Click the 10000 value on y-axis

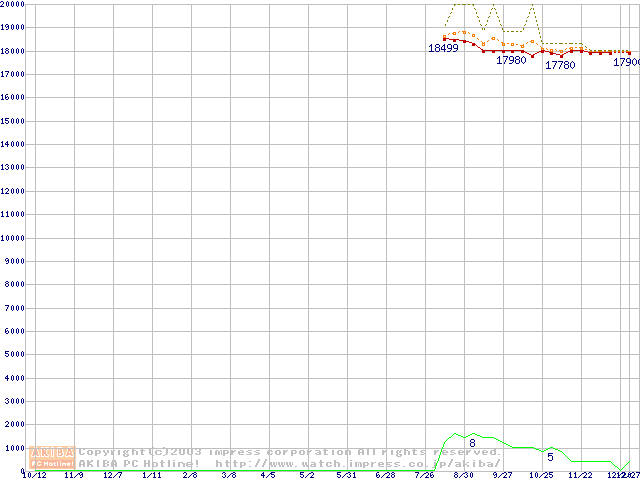coord(14,238)
